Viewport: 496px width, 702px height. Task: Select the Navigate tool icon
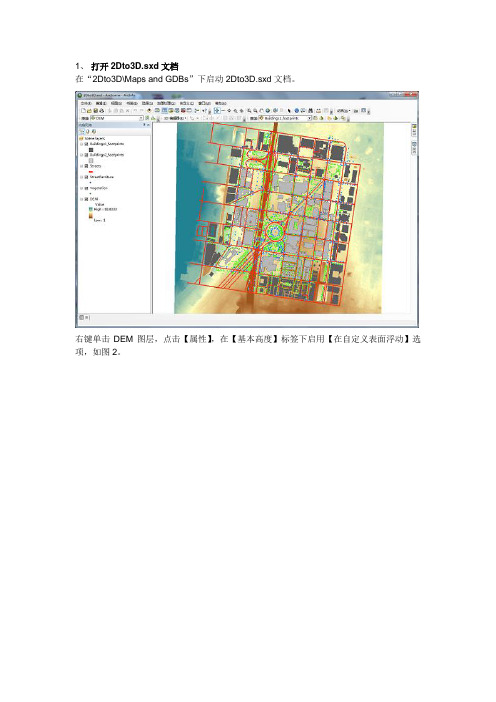217,111
